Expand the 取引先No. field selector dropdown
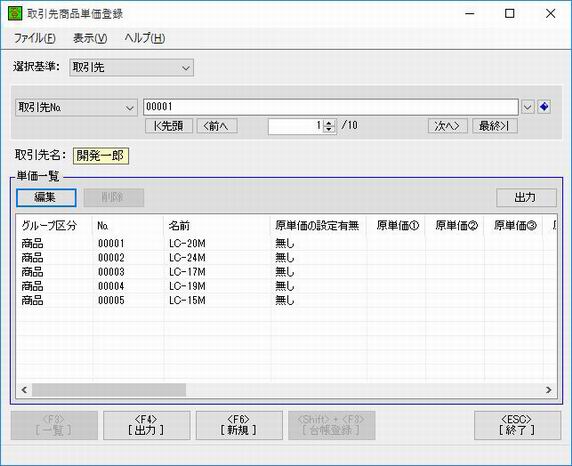572x466 pixels. point(76,108)
